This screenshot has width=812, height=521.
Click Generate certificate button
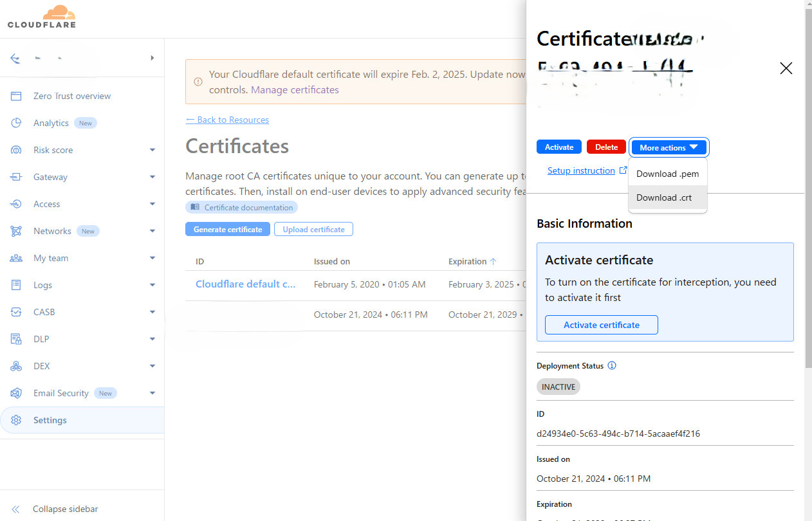click(228, 229)
